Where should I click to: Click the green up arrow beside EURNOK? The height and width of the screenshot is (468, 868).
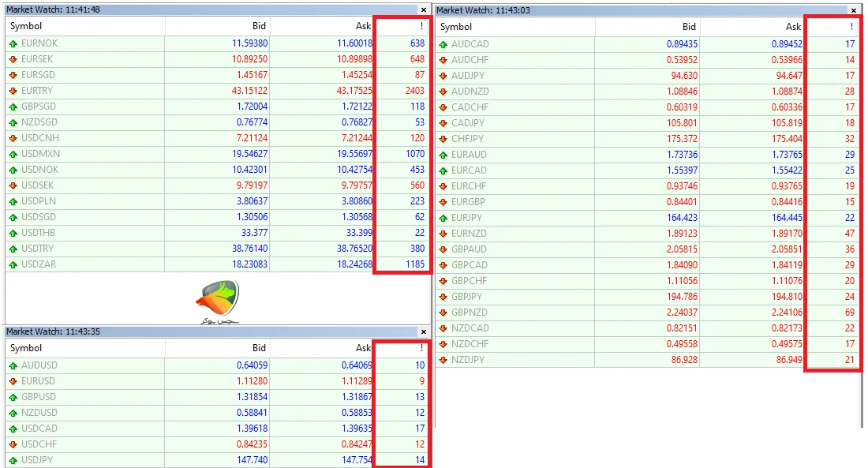tap(13, 43)
